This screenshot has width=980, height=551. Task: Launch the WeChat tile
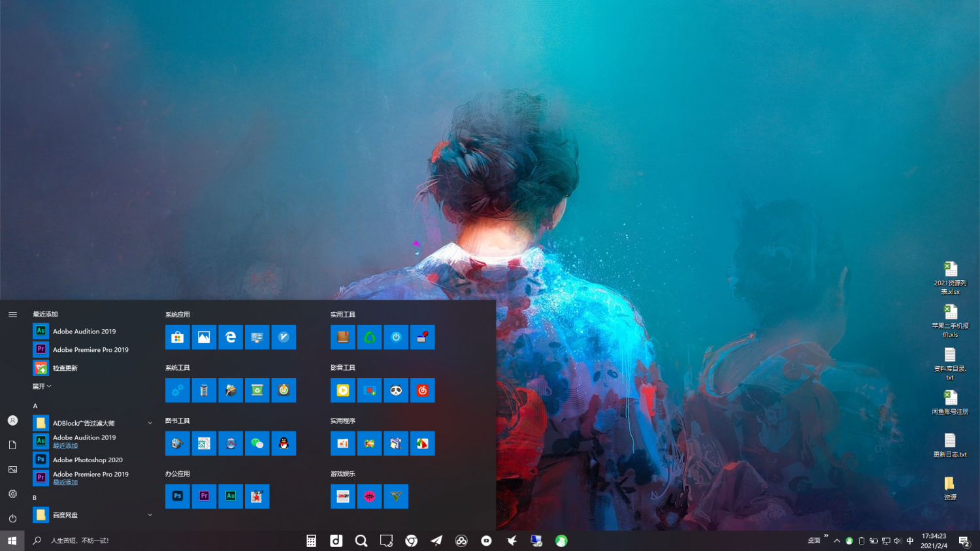tap(257, 443)
